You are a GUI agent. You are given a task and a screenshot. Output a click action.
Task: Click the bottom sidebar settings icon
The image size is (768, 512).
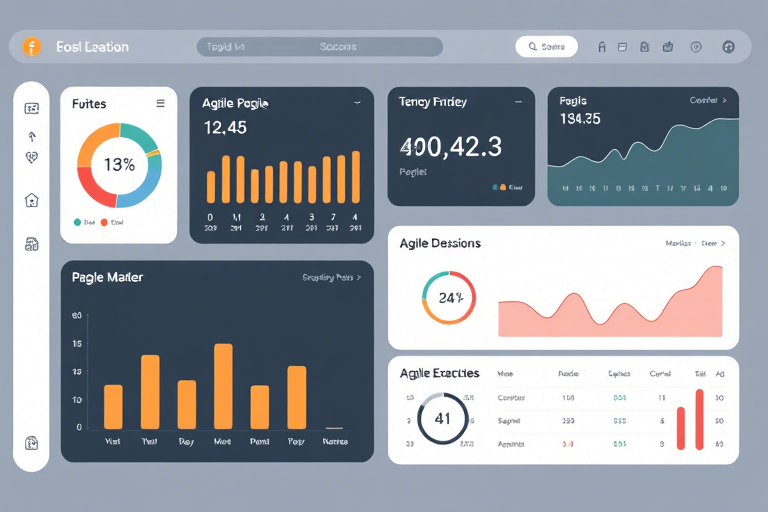[32, 443]
